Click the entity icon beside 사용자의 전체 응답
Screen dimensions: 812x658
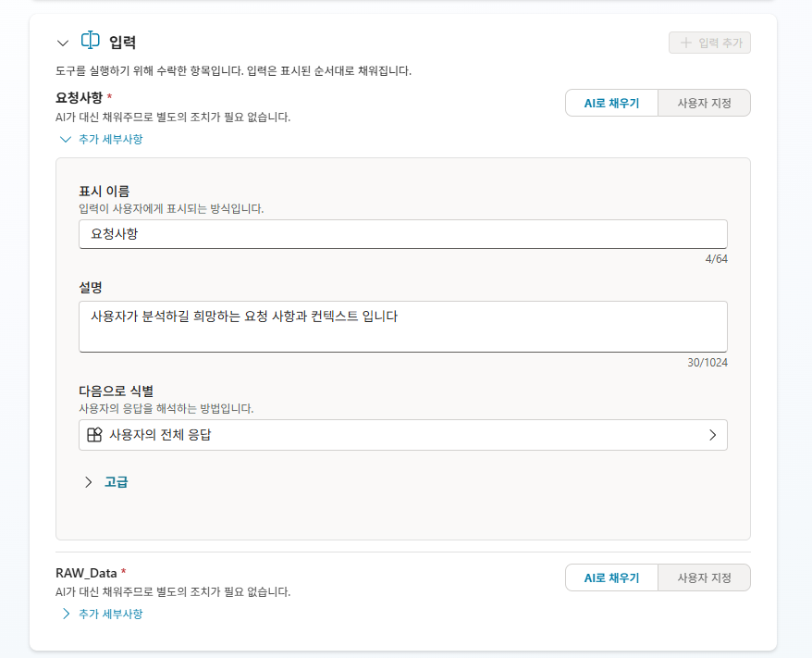tap(94, 435)
